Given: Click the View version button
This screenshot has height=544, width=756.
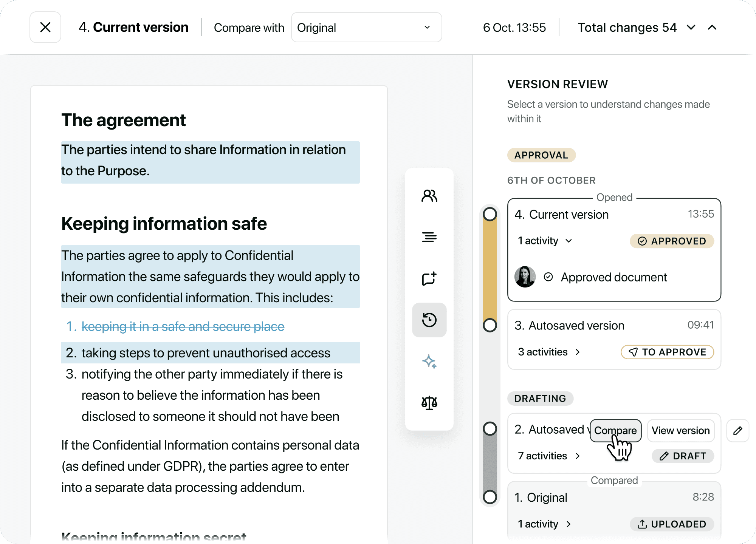Looking at the screenshot, I should click(680, 431).
